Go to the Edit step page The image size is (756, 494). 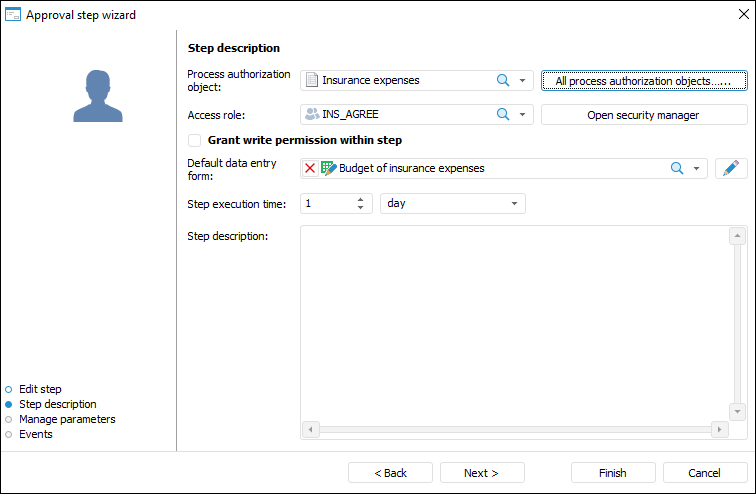pos(40,389)
